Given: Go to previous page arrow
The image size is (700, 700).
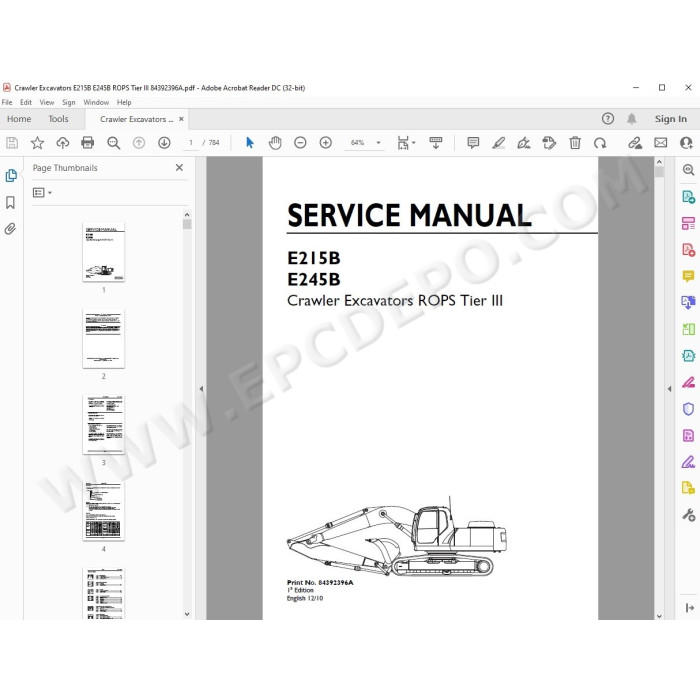Looking at the screenshot, I should 139,143.
